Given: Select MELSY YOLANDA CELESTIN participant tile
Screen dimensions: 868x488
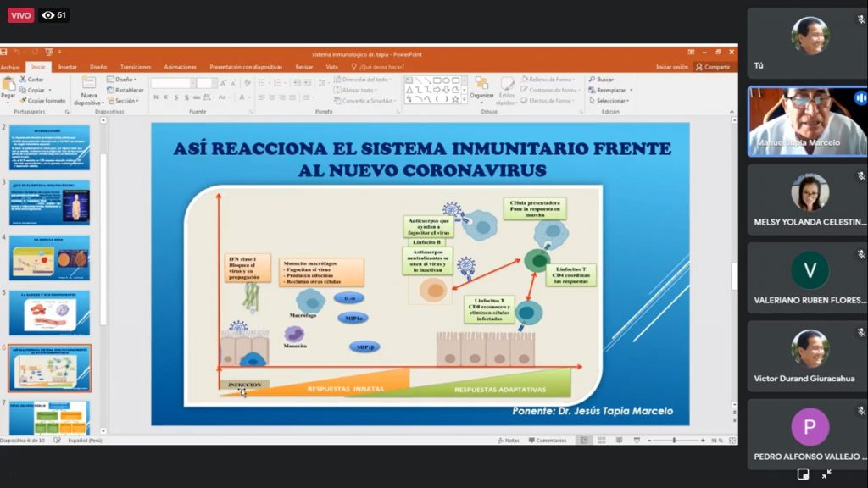Looking at the screenshot, I should coord(807,200).
